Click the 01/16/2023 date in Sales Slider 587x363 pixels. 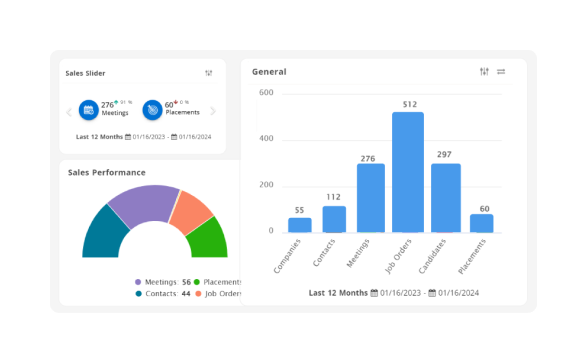[149, 137]
